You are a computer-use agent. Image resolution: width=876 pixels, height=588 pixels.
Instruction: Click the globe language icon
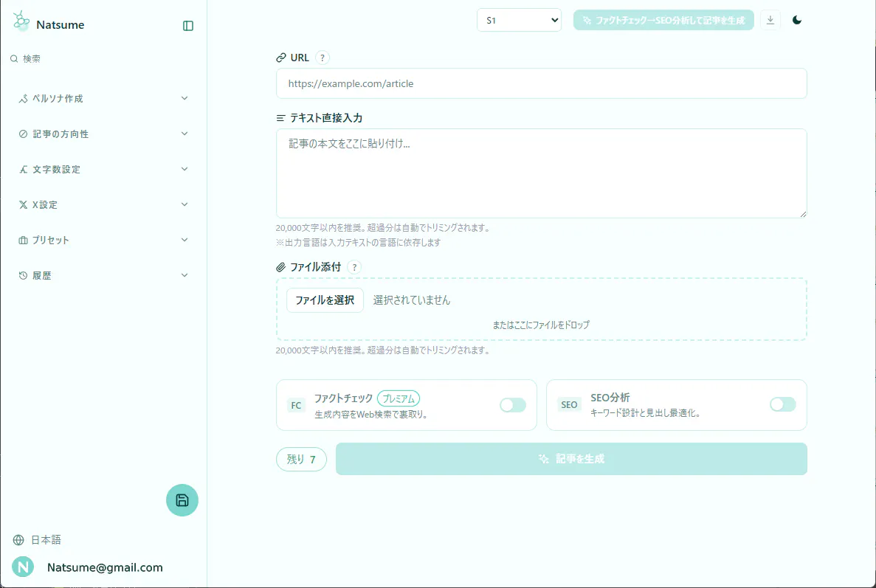[18, 540]
